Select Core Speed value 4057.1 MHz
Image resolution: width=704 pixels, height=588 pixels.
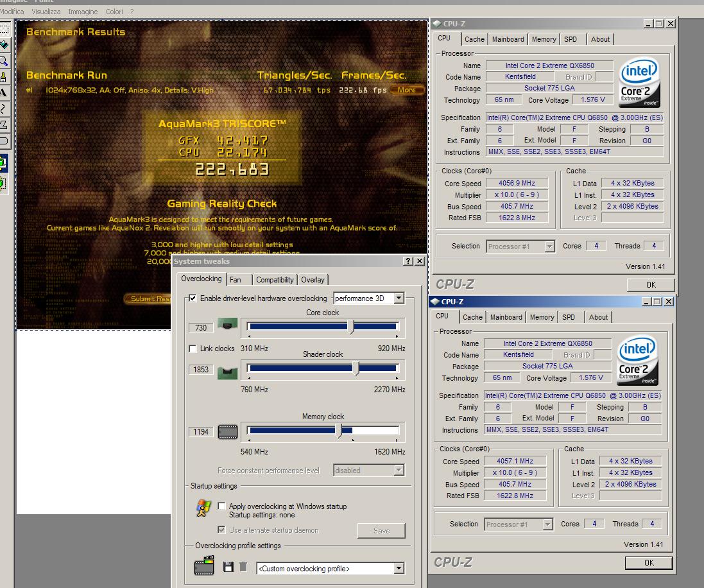(515, 462)
